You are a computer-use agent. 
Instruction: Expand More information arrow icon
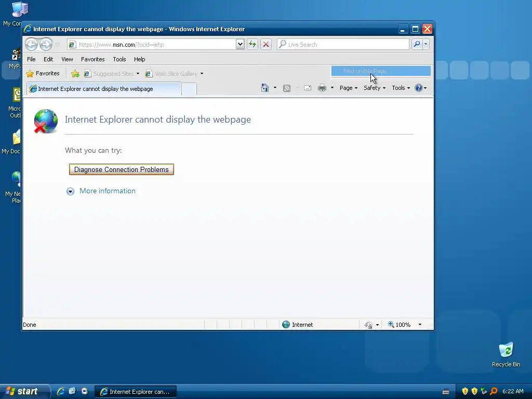(70, 191)
